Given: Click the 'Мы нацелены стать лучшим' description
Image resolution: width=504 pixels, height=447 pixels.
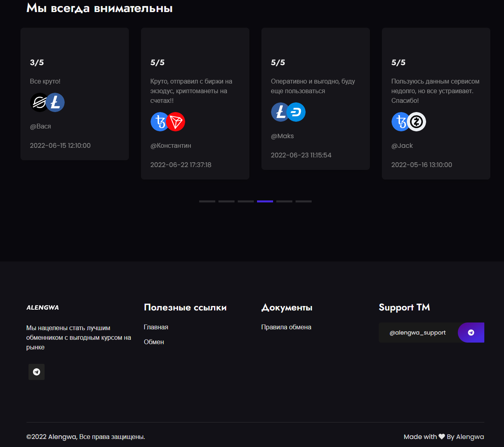Looking at the screenshot, I should (x=79, y=337).
